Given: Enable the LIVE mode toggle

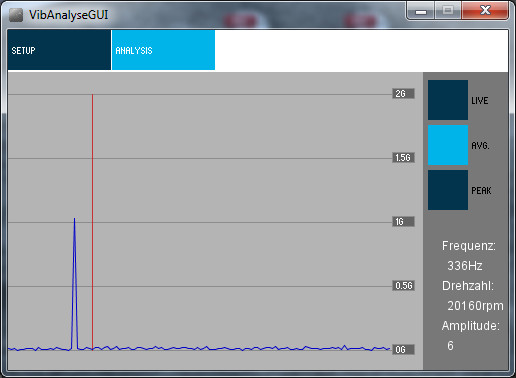Looking at the screenshot, I should click(x=448, y=100).
